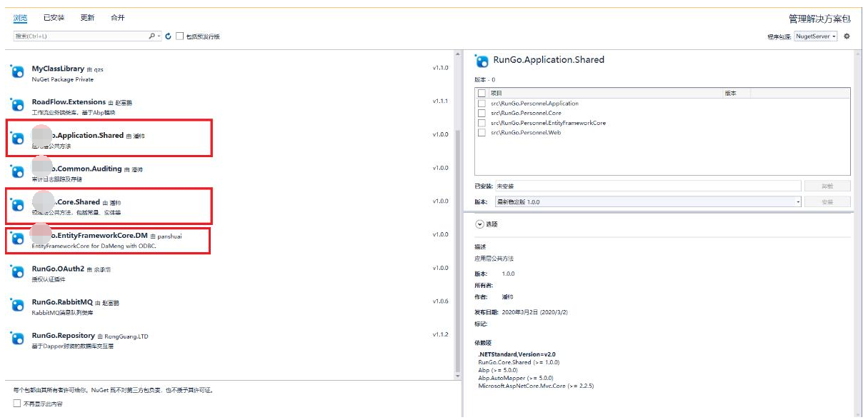This screenshot has height=420, width=868.
Task: Click the Core.Shared package icon
Action: point(17,205)
